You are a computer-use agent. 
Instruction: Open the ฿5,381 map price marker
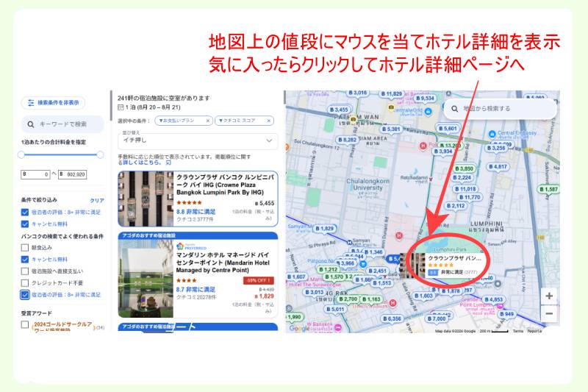391,129
